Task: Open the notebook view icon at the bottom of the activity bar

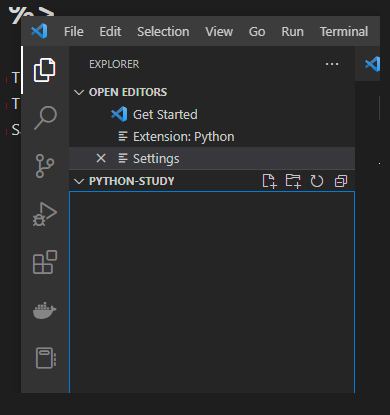Action: point(46,358)
